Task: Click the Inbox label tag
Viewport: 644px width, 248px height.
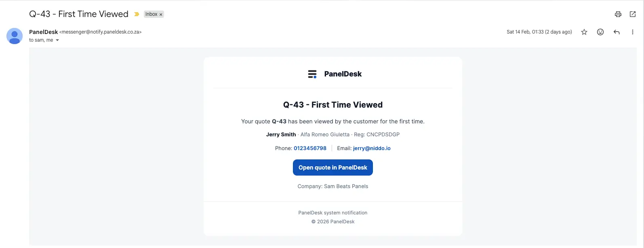Action: [x=151, y=14]
